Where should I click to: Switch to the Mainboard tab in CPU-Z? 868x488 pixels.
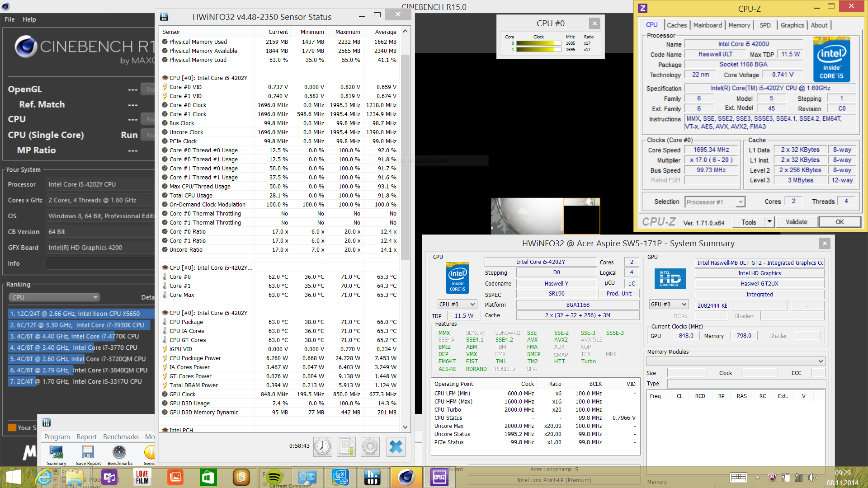click(x=708, y=25)
